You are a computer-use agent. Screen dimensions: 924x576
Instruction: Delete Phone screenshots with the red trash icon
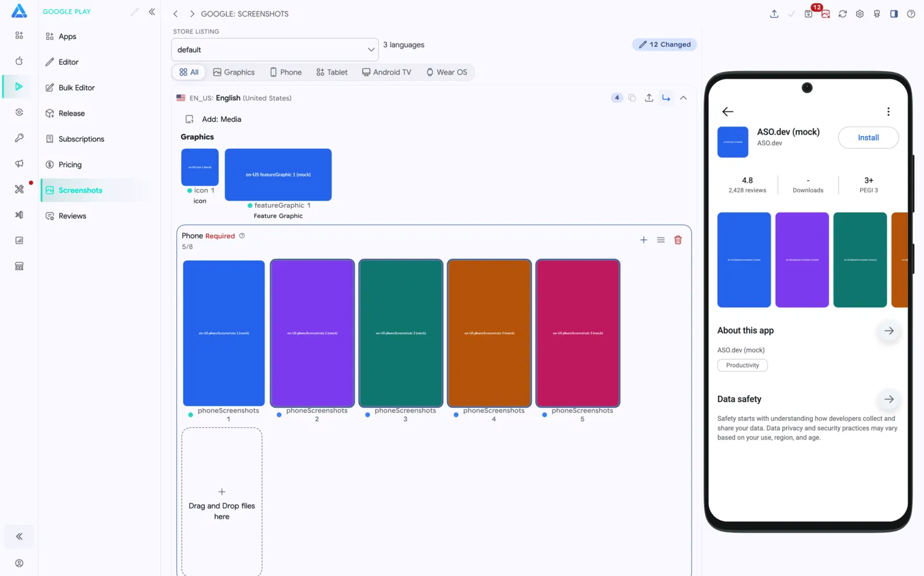pos(678,240)
